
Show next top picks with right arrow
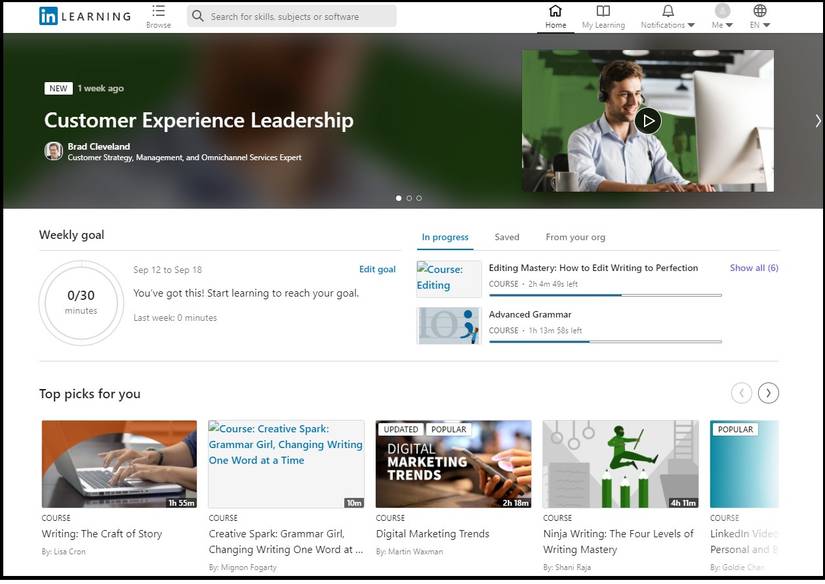click(x=768, y=393)
